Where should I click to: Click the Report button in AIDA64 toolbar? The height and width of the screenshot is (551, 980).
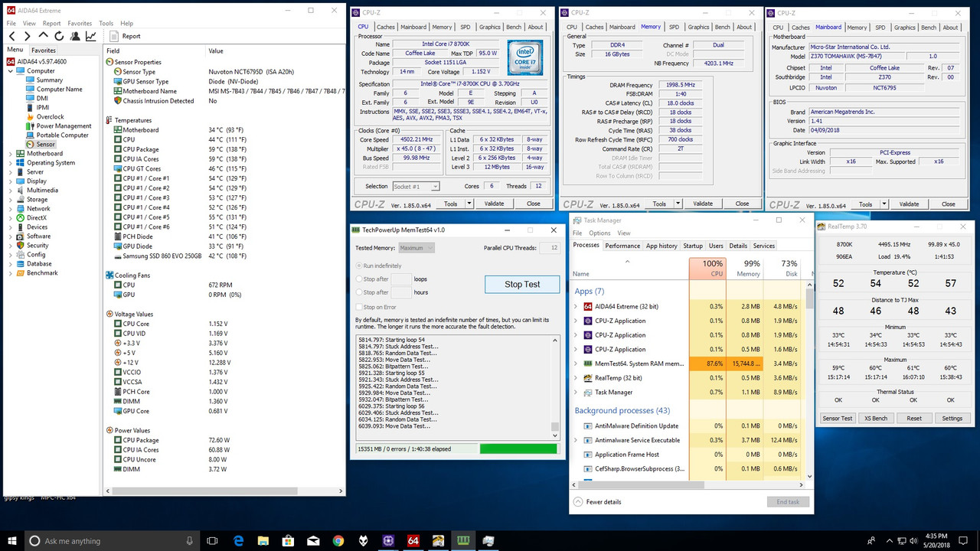126,36
